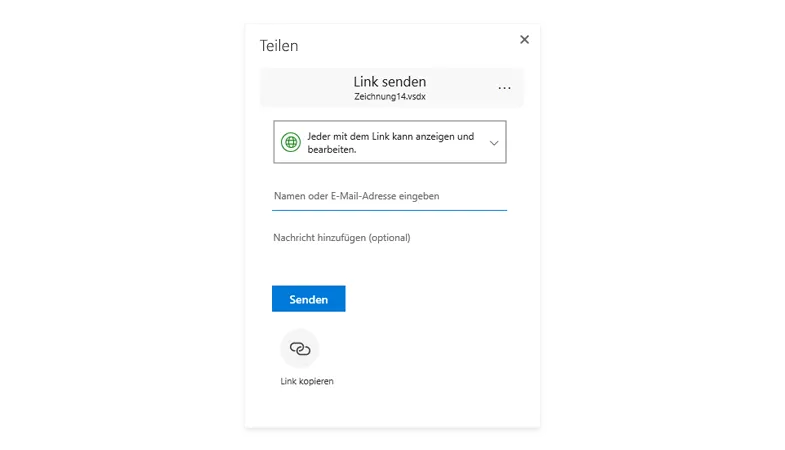The width and height of the screenshot is (785, 450).
Task: Close the Teilen dialog with the X
Action: 524,40
